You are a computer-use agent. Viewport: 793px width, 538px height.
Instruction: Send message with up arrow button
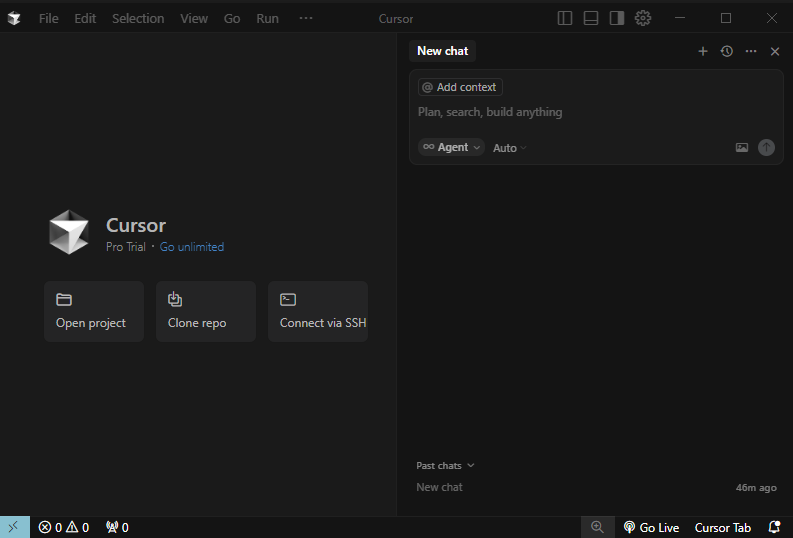coord(766,147)
